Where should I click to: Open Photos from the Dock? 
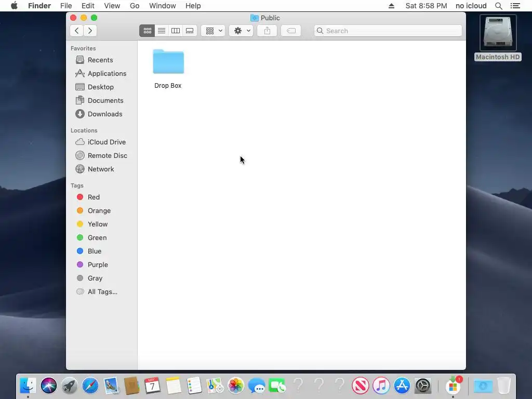coord(236,386)
